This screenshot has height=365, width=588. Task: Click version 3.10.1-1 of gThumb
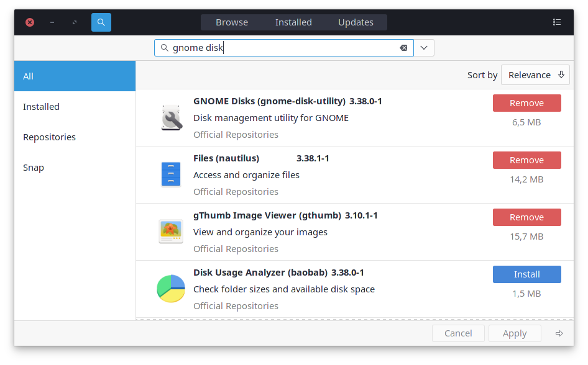(361, 215)
